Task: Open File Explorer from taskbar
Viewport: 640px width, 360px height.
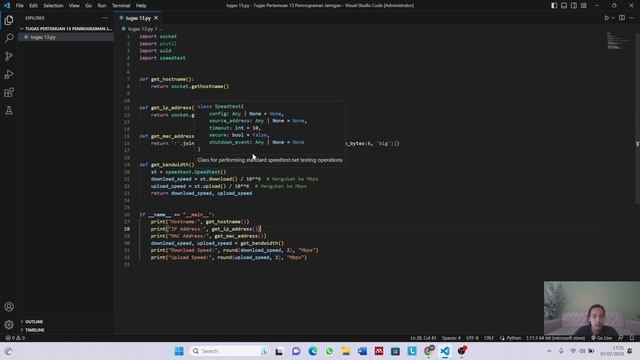Action: pyautogui.click(x=346, y=351)
